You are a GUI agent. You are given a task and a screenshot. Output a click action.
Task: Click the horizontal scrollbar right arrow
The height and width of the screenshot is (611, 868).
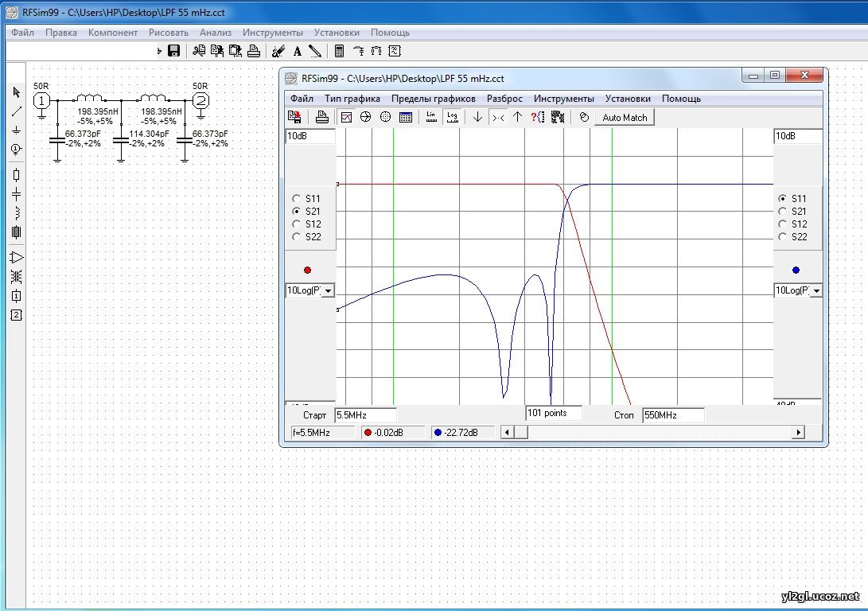[798, 432]
